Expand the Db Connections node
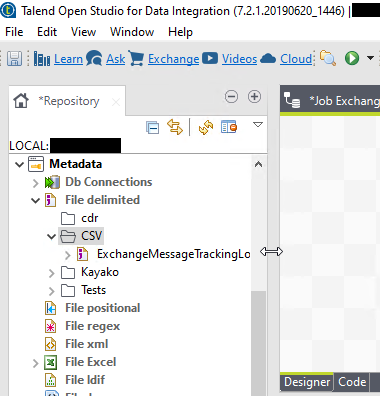This screenshot has width=380, height=396. click(36, 183)
